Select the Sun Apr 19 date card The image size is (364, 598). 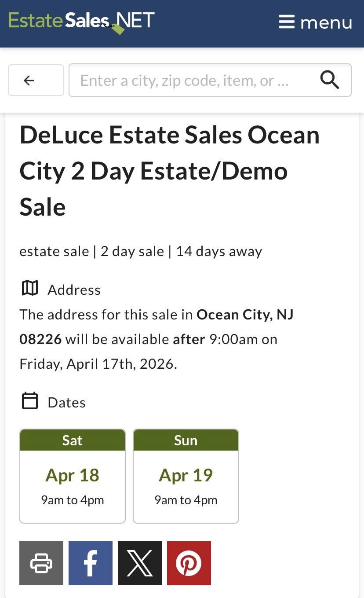pos(186,476)
